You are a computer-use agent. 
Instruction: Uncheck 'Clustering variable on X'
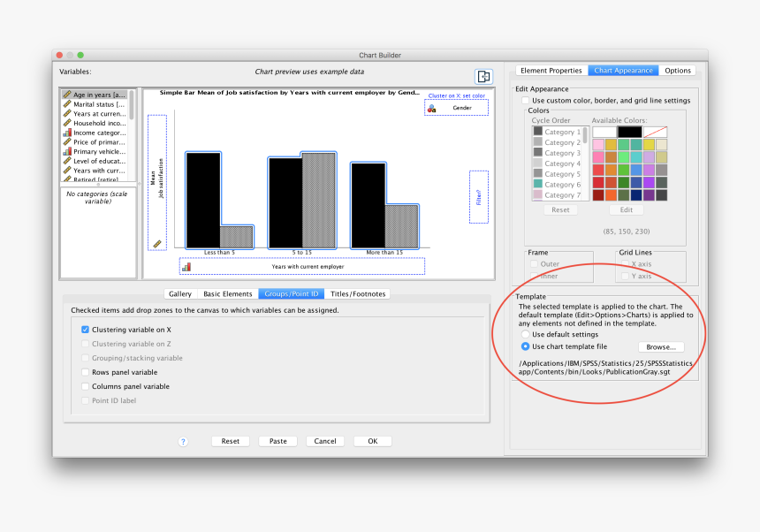[86, 330]
